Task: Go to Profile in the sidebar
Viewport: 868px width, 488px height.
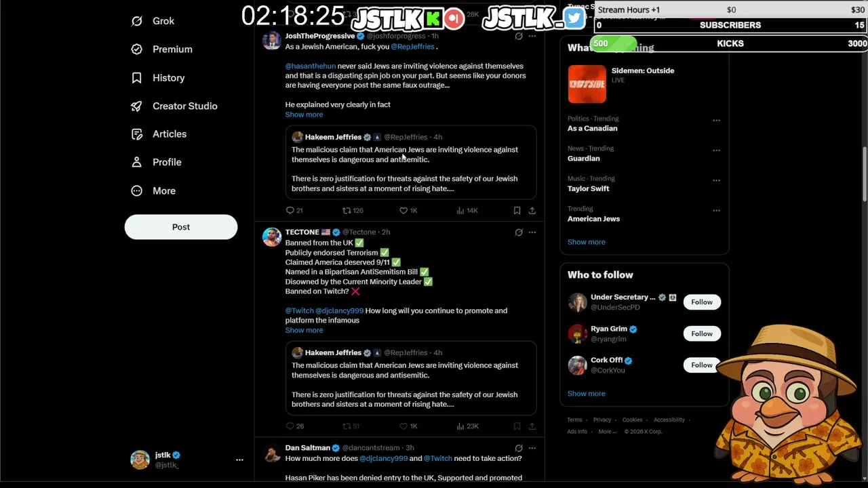Action: coord(156,163)
